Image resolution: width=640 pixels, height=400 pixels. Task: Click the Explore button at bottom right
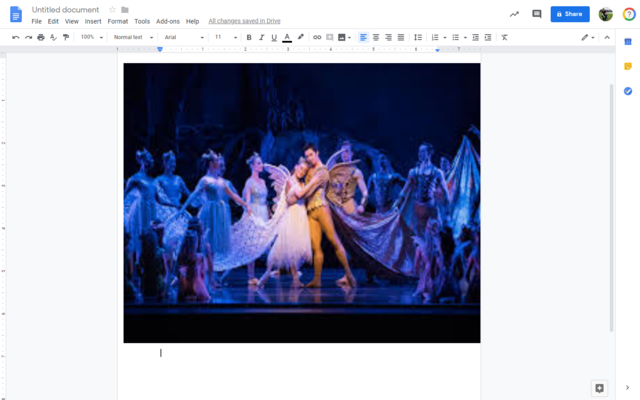(599, 388)
